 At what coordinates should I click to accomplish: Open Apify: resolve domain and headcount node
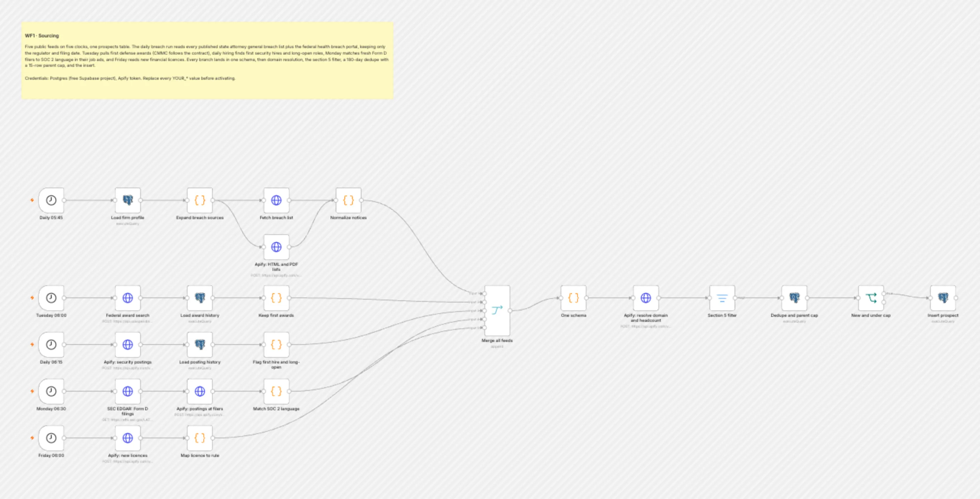(x=645, y=298)
